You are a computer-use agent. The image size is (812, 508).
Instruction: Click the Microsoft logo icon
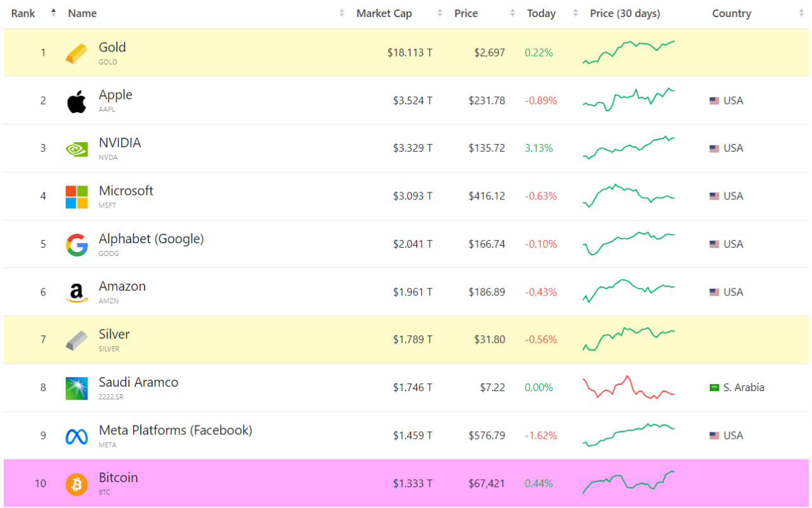tap(77, 197)
